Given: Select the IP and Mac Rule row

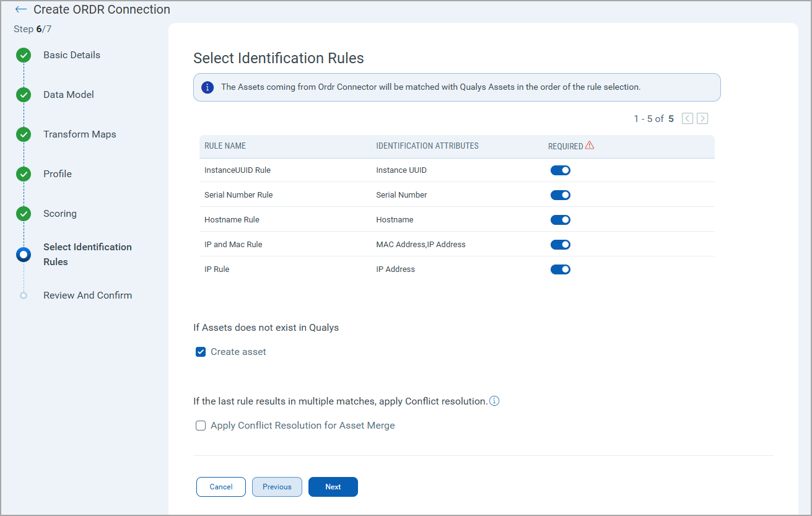Looking at the screenshot, I should 232,244.
